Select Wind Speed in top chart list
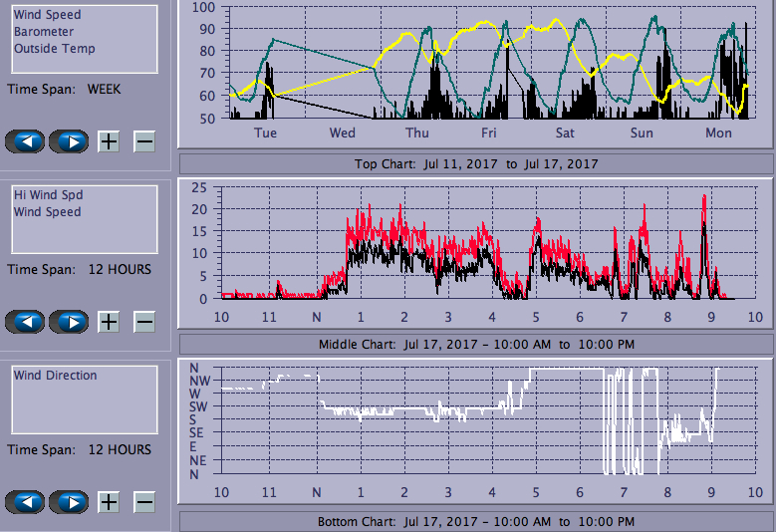This screenshot has height=532, width=776. pyautogui.click(x=48, y=15)
